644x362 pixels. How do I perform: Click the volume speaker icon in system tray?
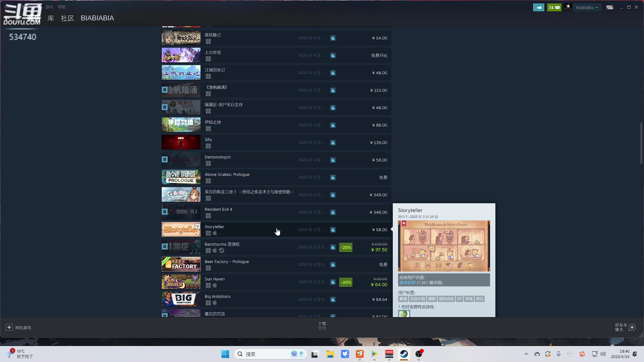pos(603,354)
